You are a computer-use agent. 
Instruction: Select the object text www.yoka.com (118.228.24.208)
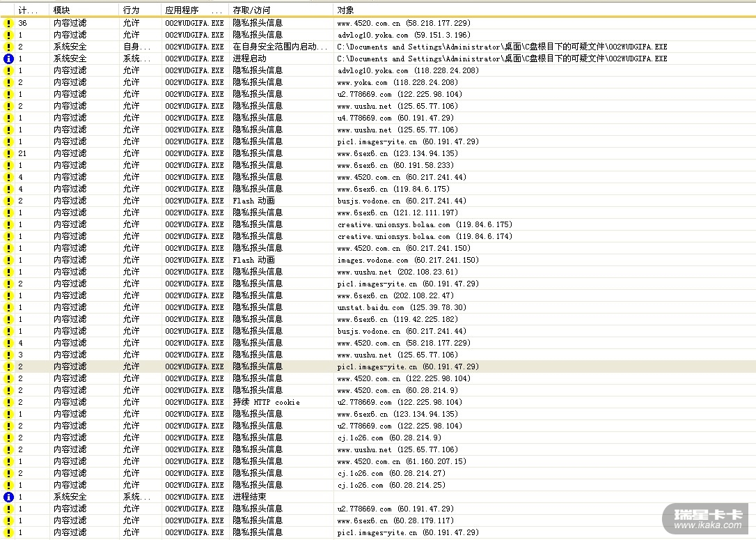397,82
